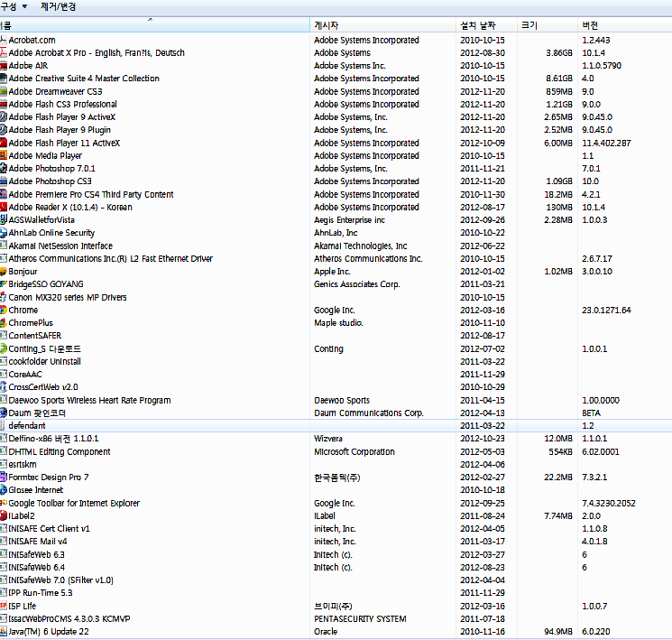Click the 버전 column header
The width and height of the screenshot is (672, 640).
(x=590, y=24)
